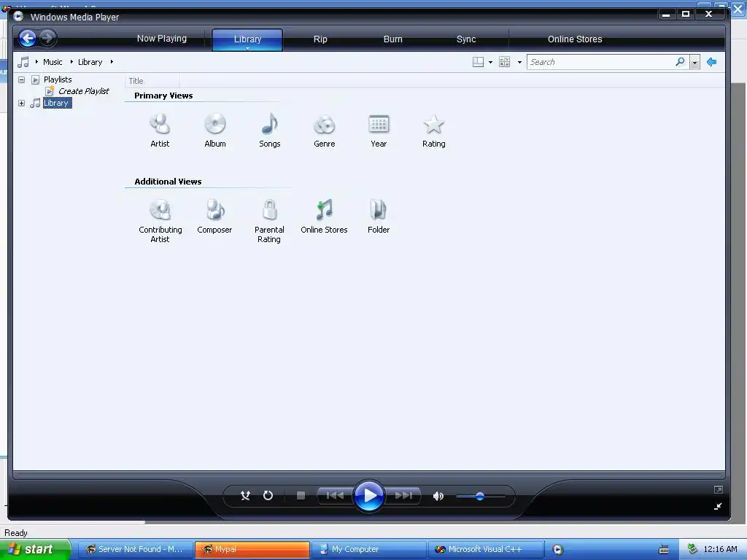Click the music note category icon

pyautogui.click(x=23, y=62)
